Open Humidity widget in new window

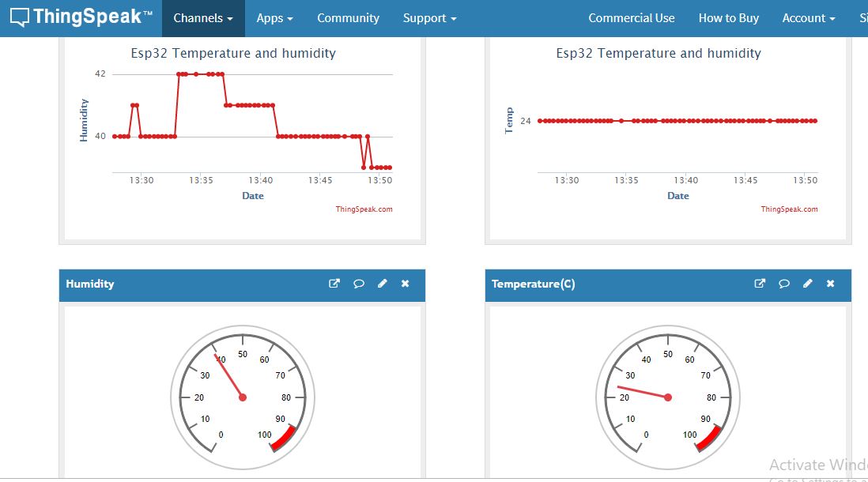coord(334,284)
